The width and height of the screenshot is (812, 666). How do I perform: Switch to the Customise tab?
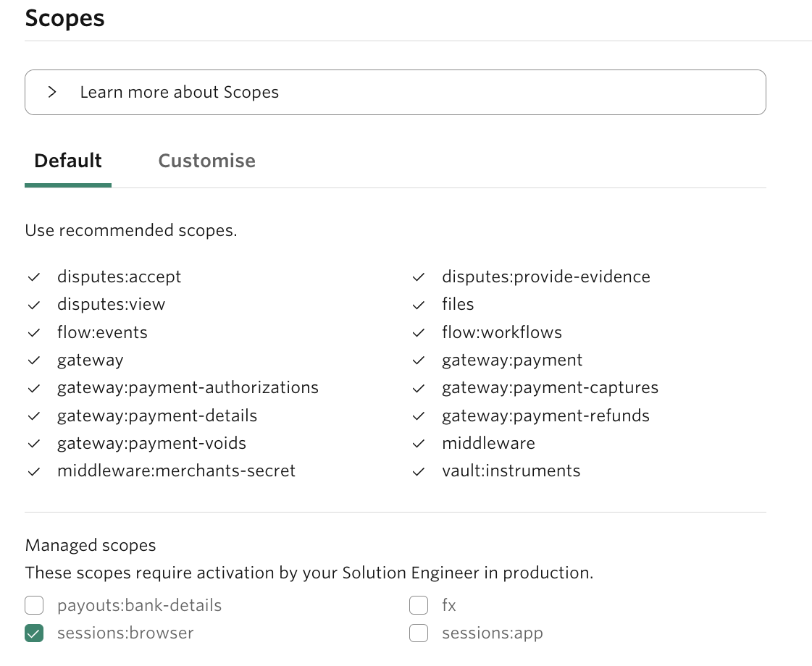(x=206, y=161)
